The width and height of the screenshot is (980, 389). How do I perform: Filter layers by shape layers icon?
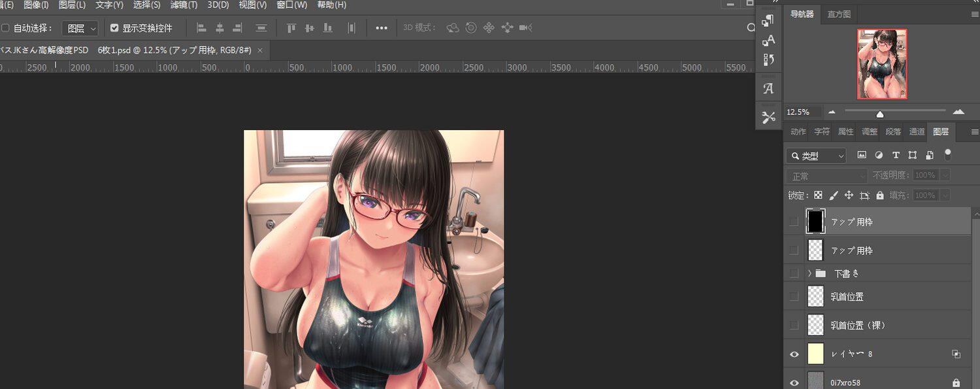913,156
